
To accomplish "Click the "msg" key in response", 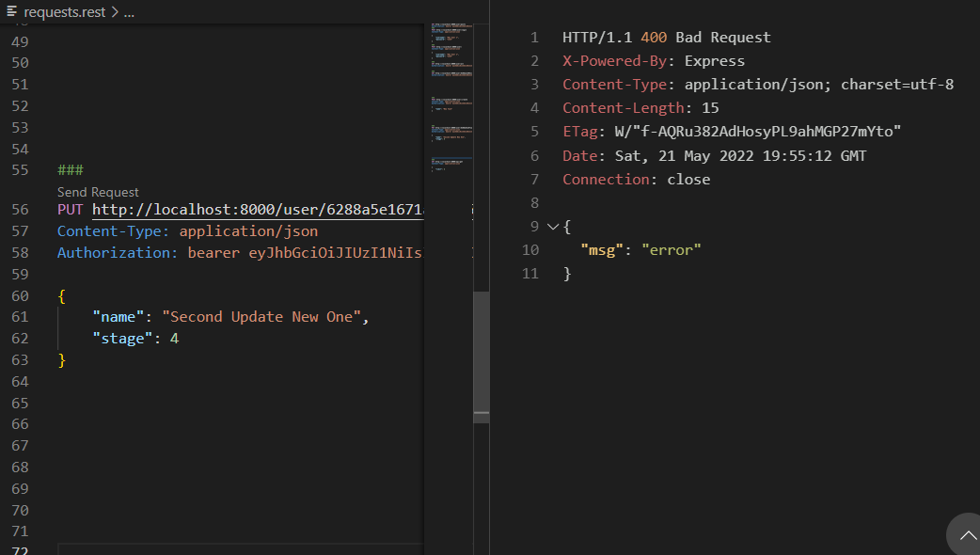I will (x=602, y=250).
